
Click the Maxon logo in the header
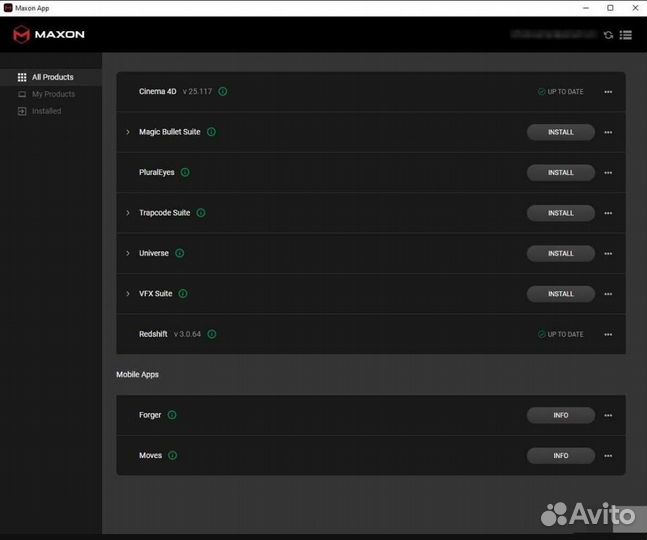pyautogui.click(x=49, y=34)
